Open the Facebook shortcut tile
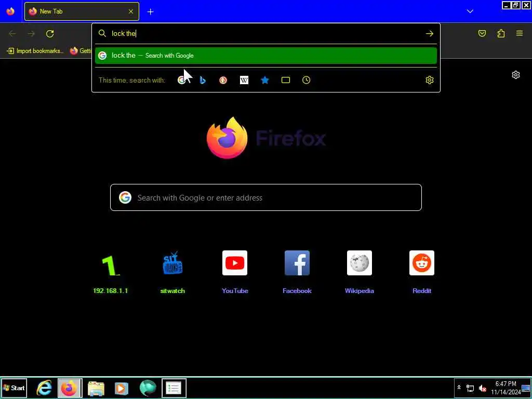The height and width of the screenshot is (399, 532). (297, 272)
